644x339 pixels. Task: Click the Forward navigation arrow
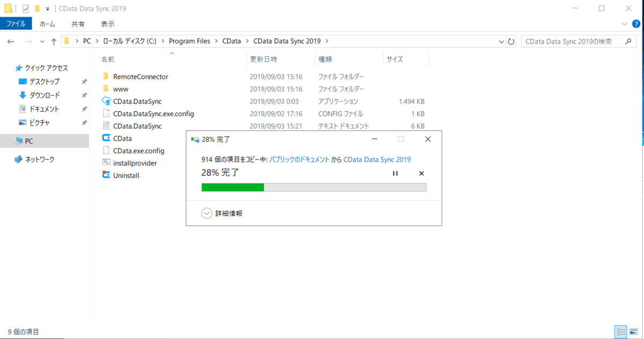(28, 41)
